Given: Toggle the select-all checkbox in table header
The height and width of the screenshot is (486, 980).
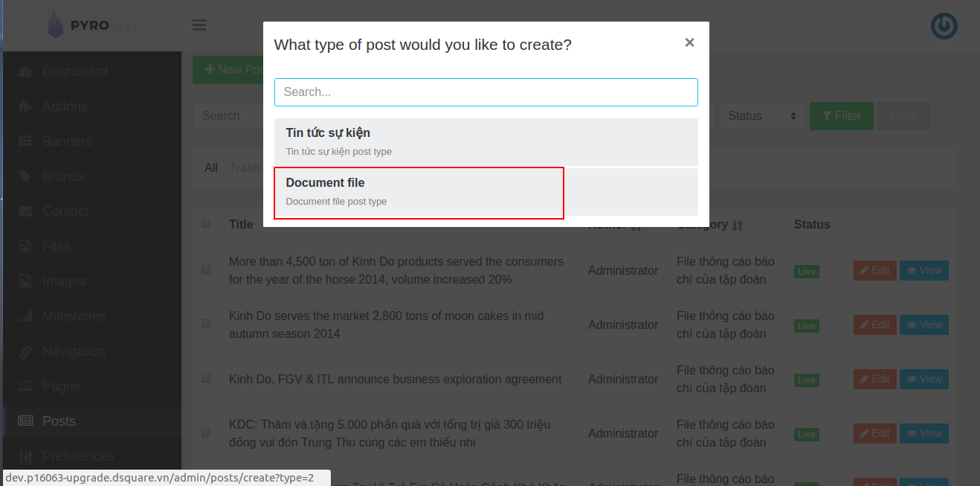Looking at the screenshot, I should click(x=206, y=223).
